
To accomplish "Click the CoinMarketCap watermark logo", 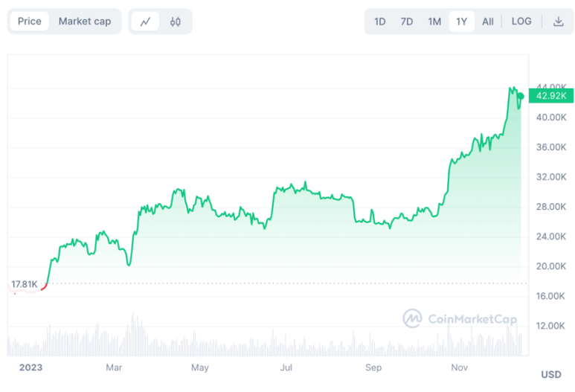I will 460,319.
